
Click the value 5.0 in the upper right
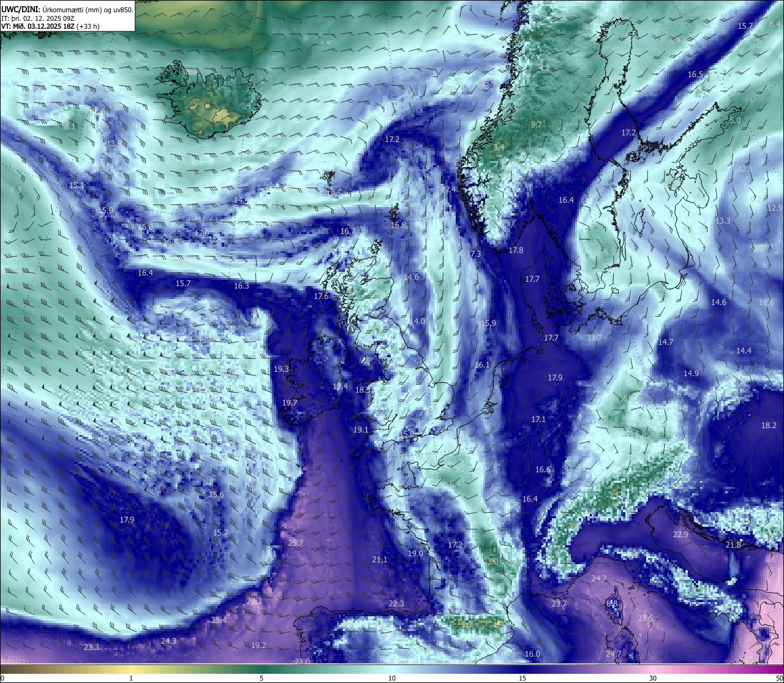(735, 120)
